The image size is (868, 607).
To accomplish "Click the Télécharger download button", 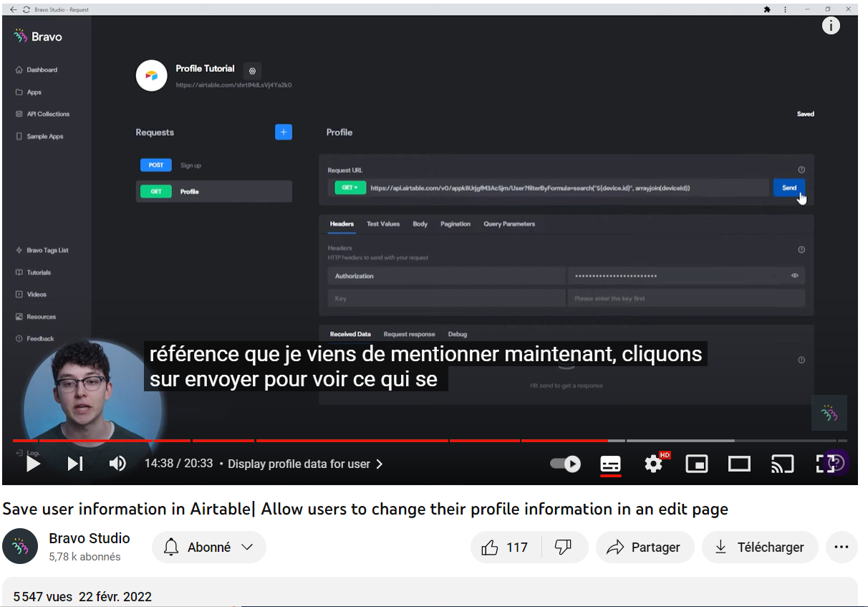I will (760, 548).
